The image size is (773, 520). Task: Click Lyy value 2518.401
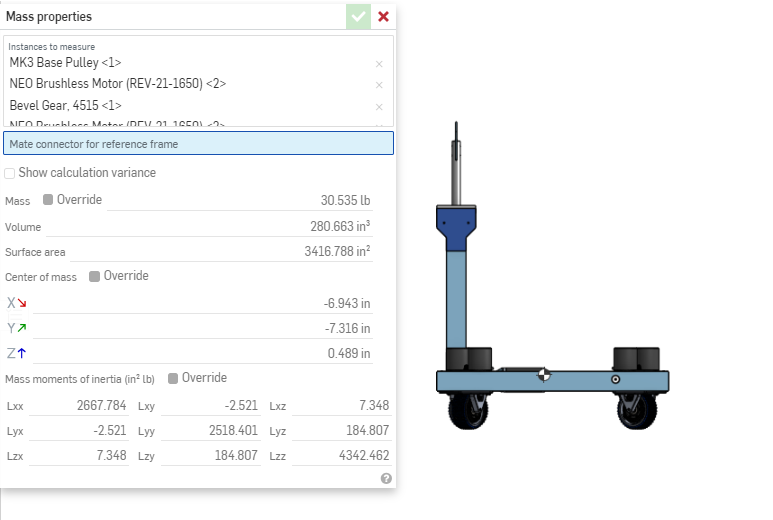[x=233, y=431]
